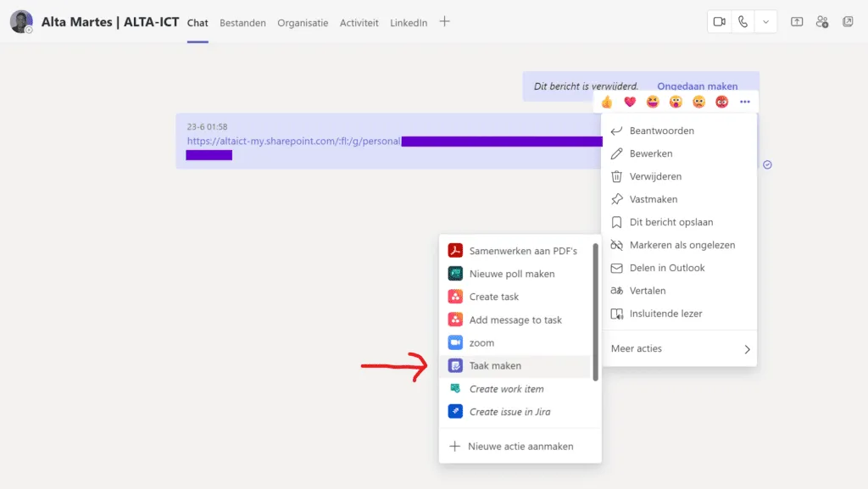Pop out chat into new window
This screenshot has height=489, width=868.
848,22
